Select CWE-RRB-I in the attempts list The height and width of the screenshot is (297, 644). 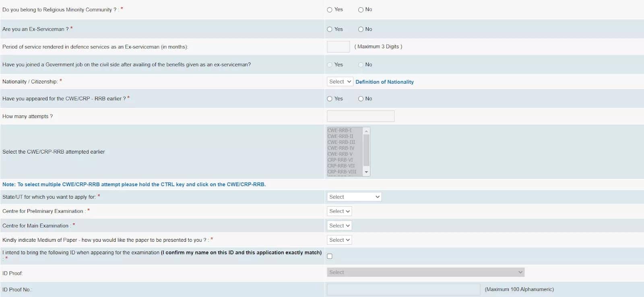click(340, 130)
